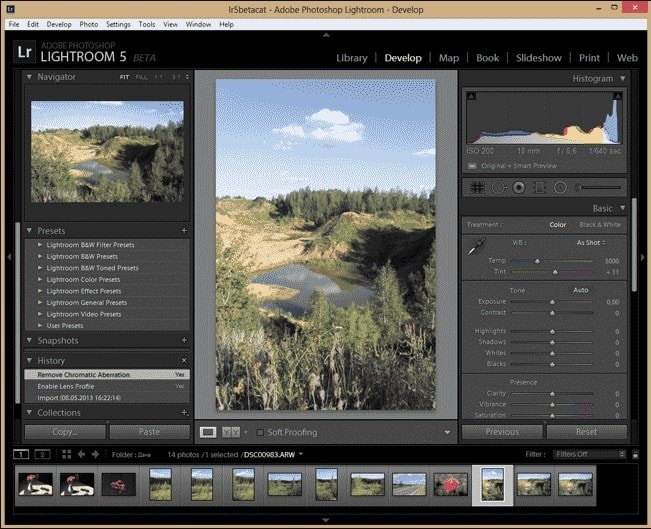Activate the Red Eye Correction tool
The width and height of the screenshot is (651, 529).
tap(518, 187)
